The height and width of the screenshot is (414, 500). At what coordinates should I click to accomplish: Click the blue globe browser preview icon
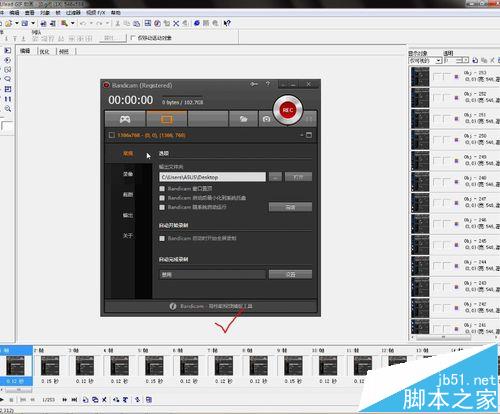[197, 23]
